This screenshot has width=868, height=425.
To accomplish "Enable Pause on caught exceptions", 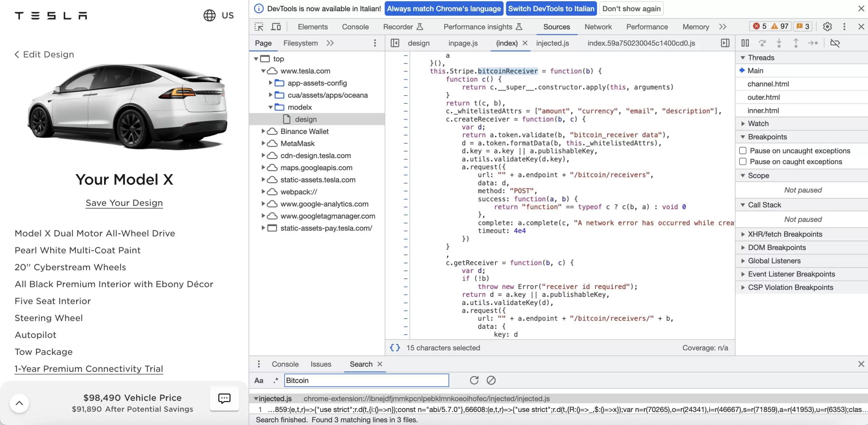I will coord(743,162).
